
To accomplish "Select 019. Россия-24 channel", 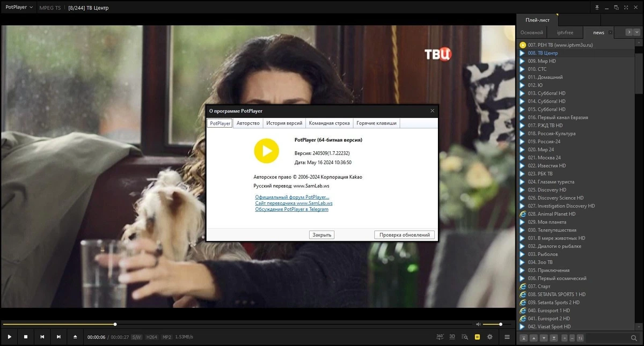I will (575, 142).
